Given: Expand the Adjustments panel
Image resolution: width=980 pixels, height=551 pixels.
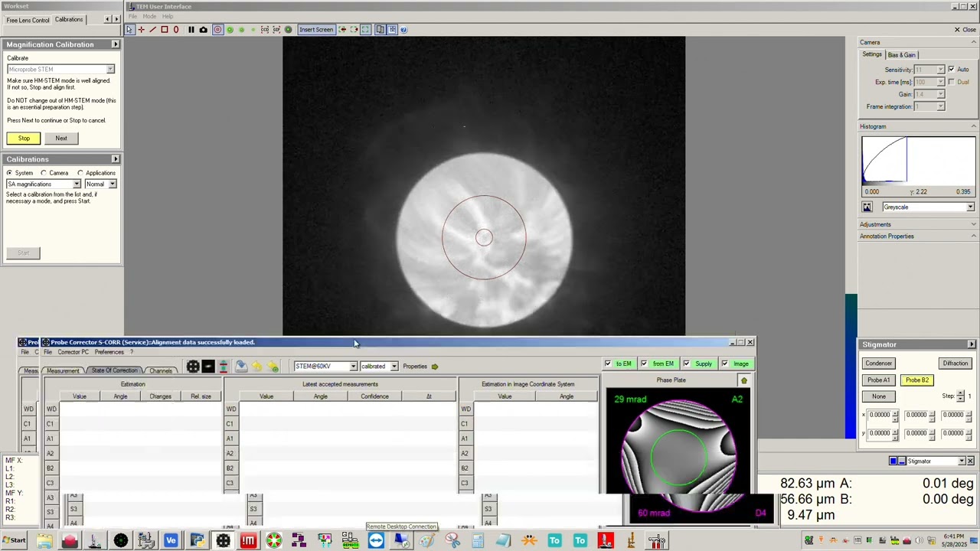Looking at the screenshot, I should (973, 225).
